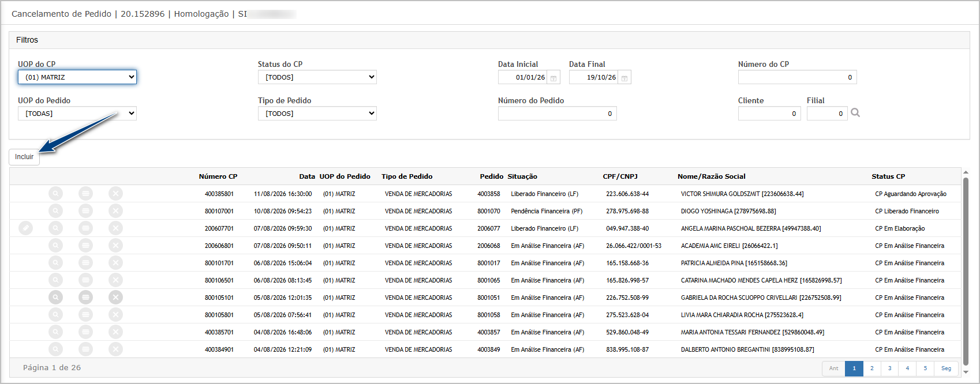Screen dimensions: 980x384
Task: Select the name VICTOR SHIMURA GOLDSZMIT
Action: pos(720,194)
